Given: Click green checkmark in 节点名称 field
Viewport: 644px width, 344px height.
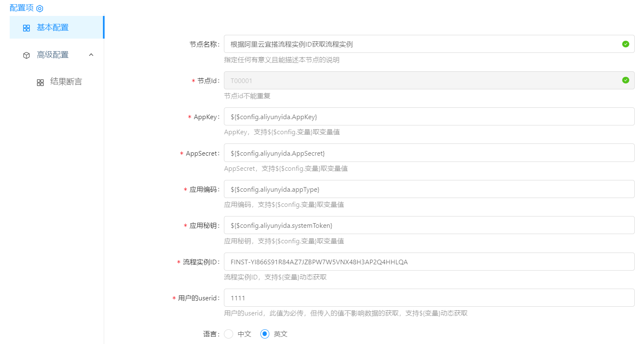Looking at the screenshot, I should point(626,44).
